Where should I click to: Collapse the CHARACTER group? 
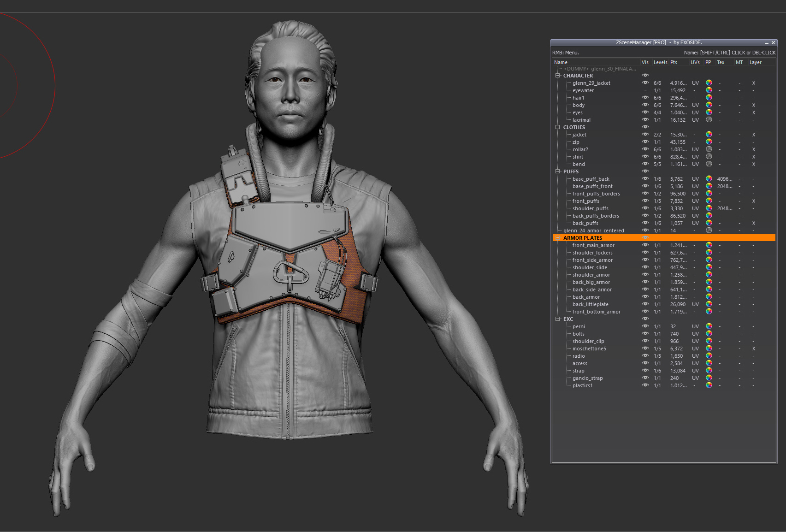(558, 76)
